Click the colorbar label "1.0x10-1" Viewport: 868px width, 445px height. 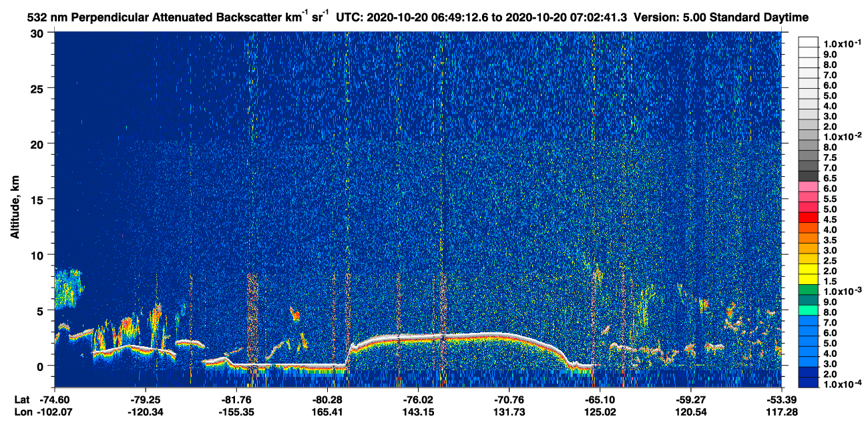coord(841,43)
